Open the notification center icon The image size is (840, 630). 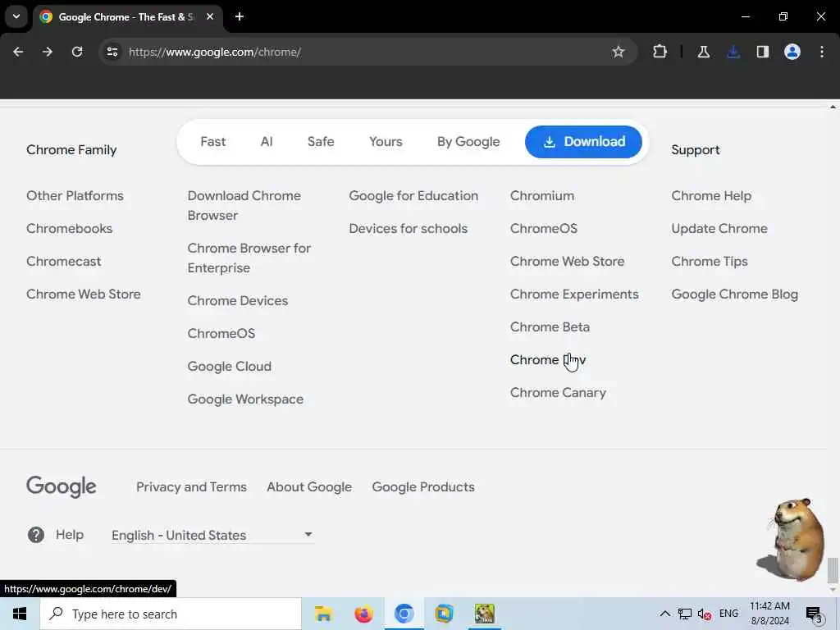point(813,614)
